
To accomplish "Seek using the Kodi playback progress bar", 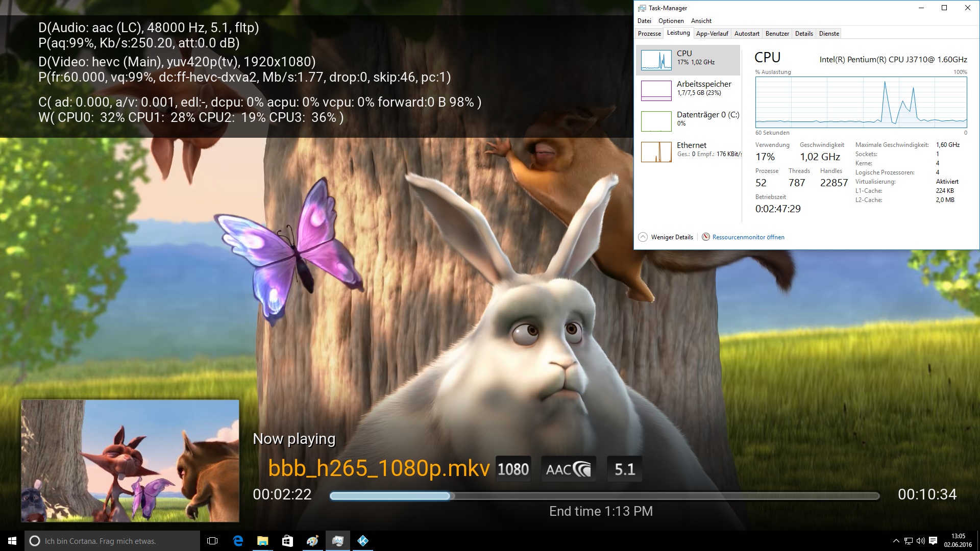I will [x=605, y=496].
